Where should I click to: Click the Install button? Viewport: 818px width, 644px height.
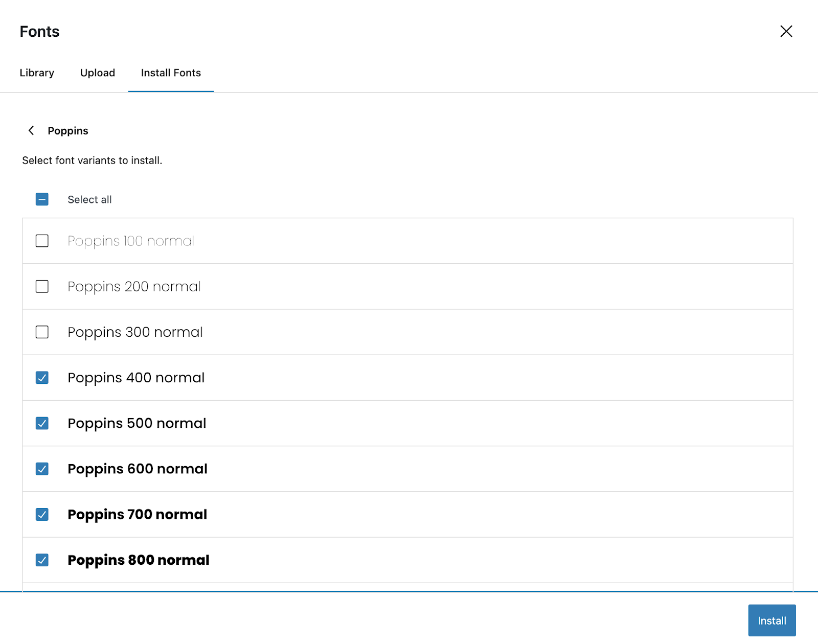[x=772, y=620]
